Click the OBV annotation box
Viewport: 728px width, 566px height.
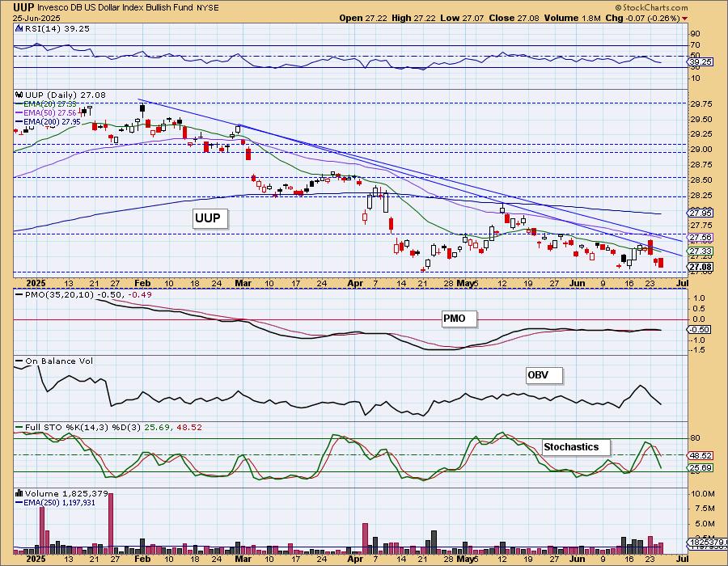544,375
